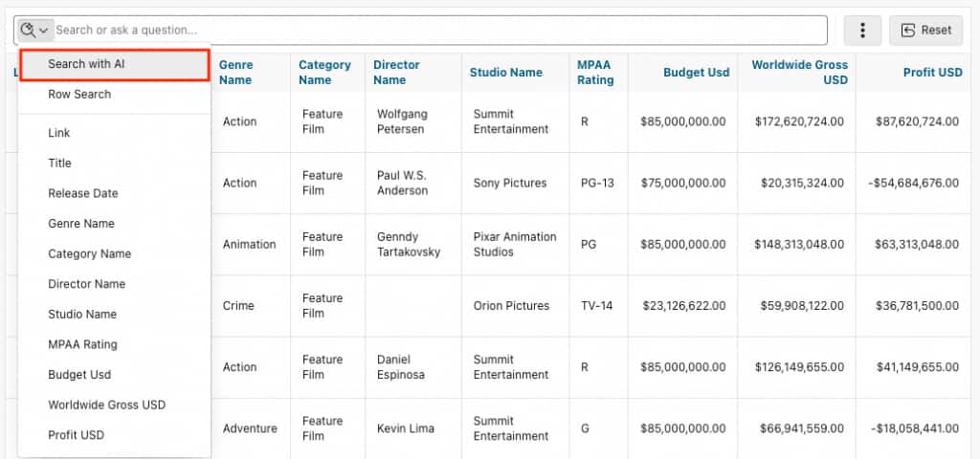Screen dimensions: 980x459
Task: Open Genre Name column header
Action: (x=235, y=73)
